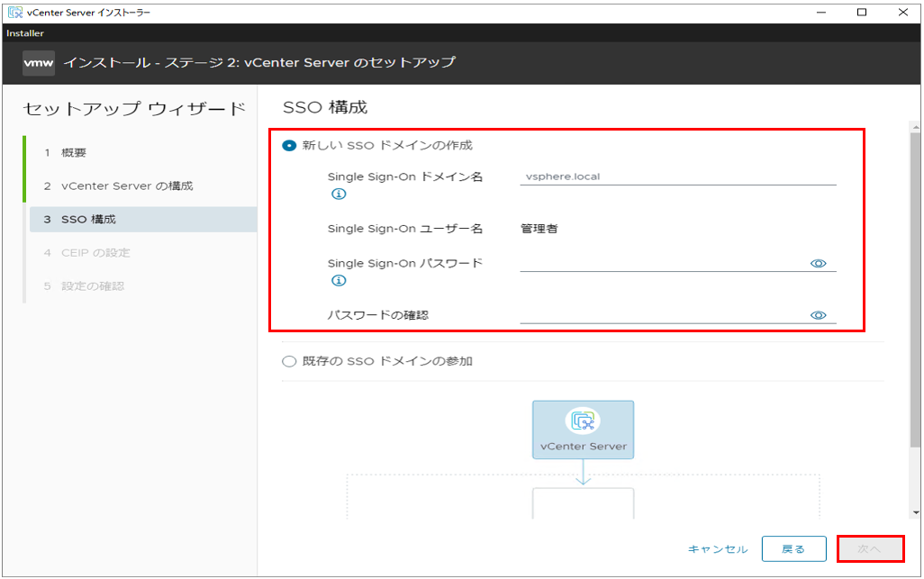Close the installer window
This screenshot has width=924, height=579.
point(902,12)
